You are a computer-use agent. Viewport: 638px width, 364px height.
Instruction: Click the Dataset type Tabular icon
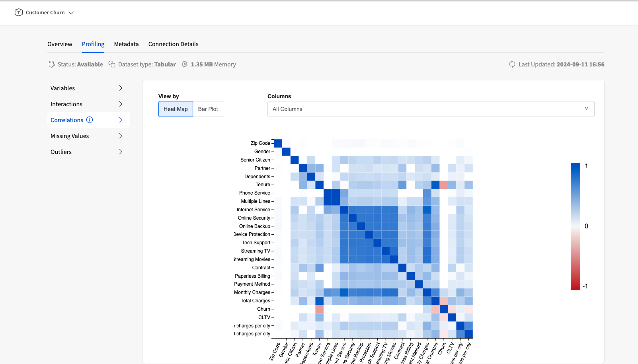(x=112, y=64)
